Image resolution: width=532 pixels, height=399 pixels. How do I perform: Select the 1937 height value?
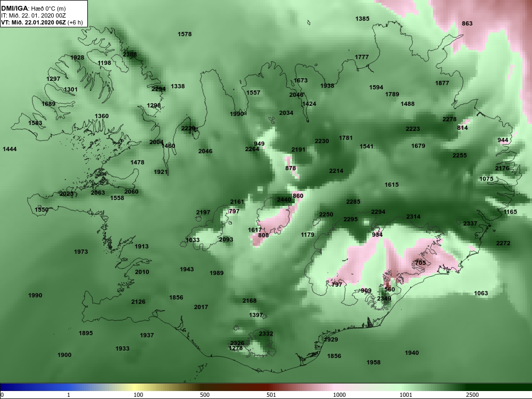147,336
